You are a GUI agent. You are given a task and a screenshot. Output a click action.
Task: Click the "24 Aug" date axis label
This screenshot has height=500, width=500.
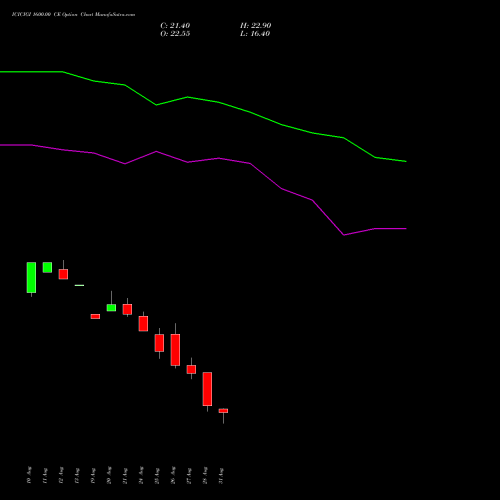tap(141, 475)
